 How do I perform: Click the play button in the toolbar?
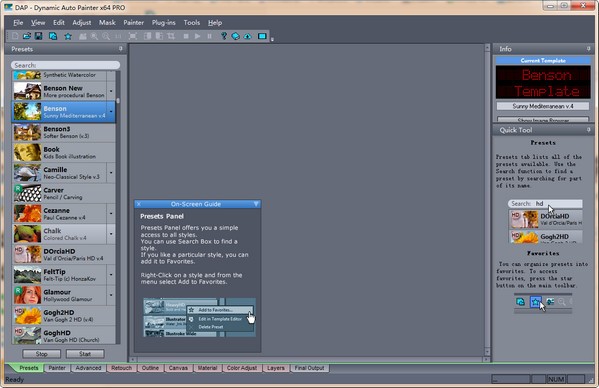point(198,36)
